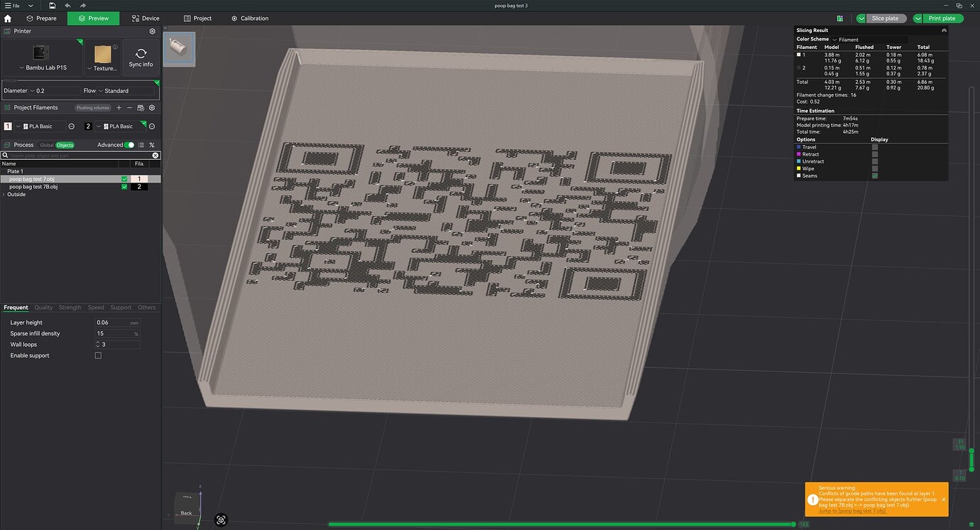The height and width of the screenshot is (530, 980).
Task: Open the Device tab
Action: pos(145,18)
